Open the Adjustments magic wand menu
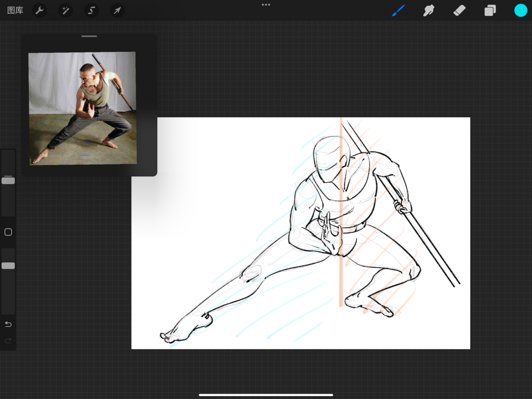This screenshot has width=532, height=399. coord(65,10)
